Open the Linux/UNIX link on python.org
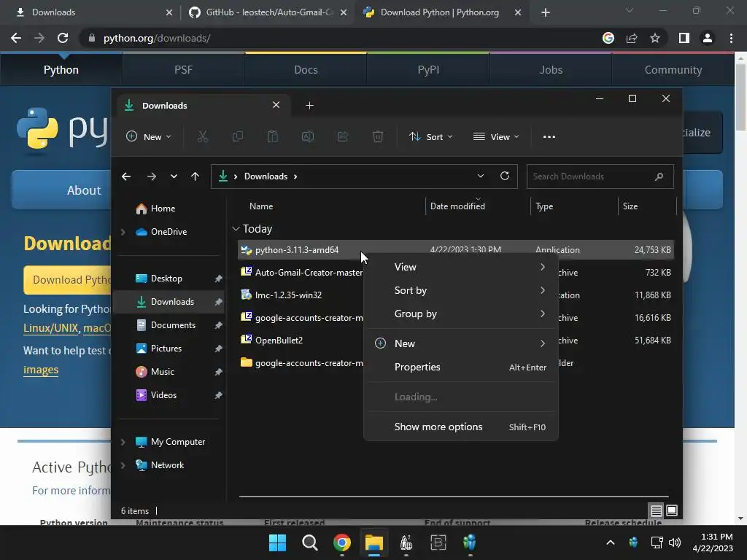This screenshot has height=560, width=747. click(x=50, y=328)
